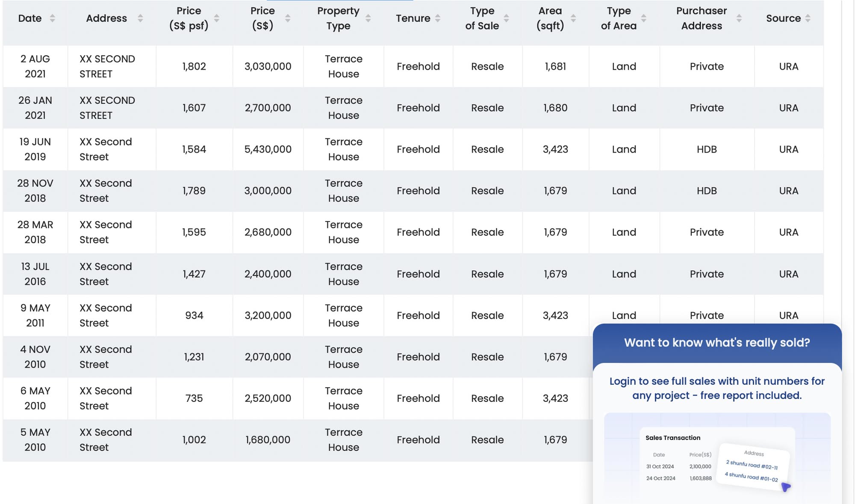The width and height of the screenshot is (855, 504).
Task: Click the 1,680 area cell
Action: [x=555, y=108]
